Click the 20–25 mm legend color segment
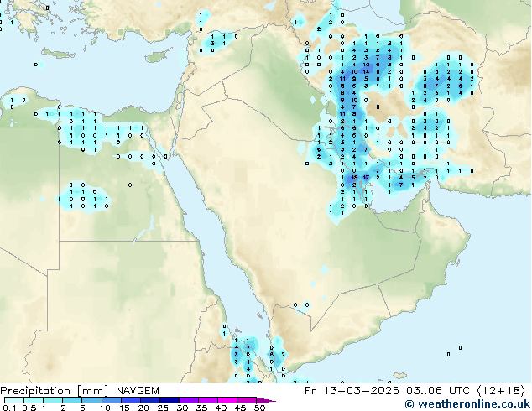The width and height of the screenshot is (532, 411). click(150, 400)
